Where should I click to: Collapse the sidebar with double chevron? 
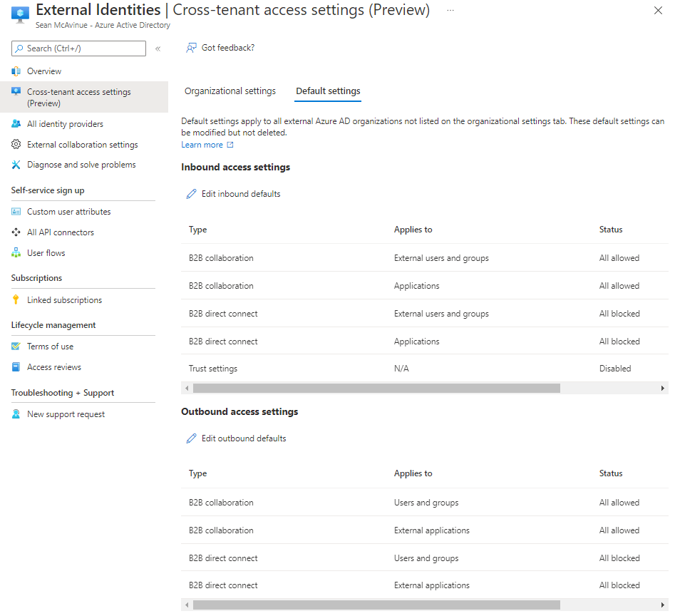[158, 48]
